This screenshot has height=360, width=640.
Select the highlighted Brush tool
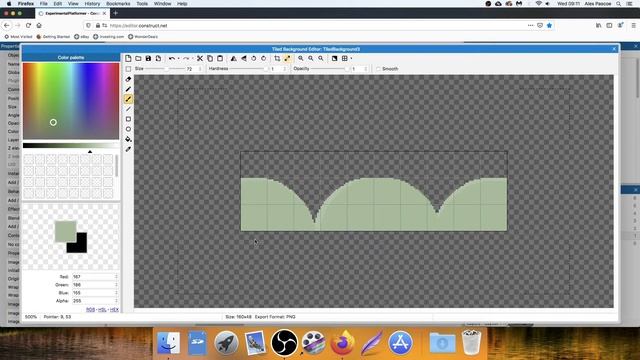click(128, 99)
